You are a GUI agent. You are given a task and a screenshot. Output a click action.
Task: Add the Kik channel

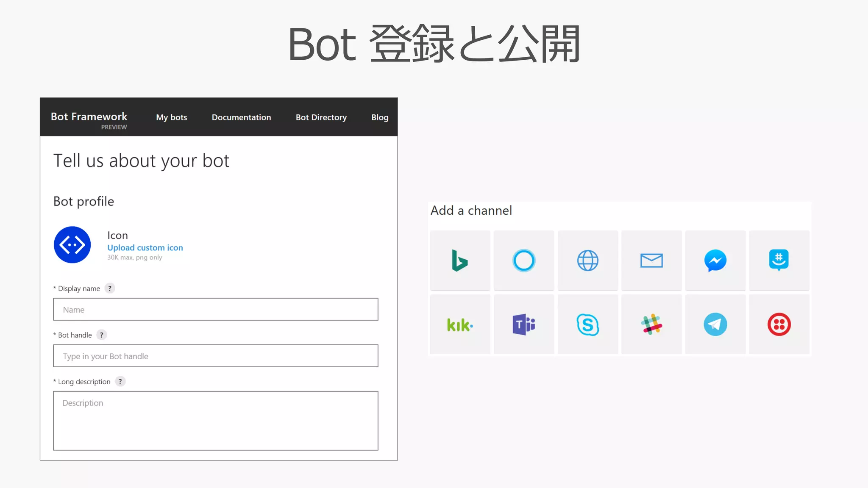coord(460,324)
